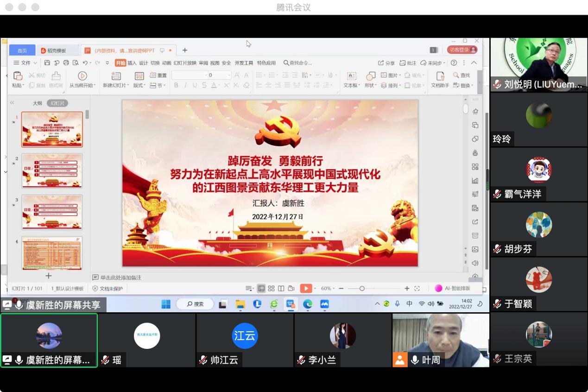The height and width of the screenshot is (392, 588).
Task: Open the File (文件) menu dropdown
Action: pos(25,63)
